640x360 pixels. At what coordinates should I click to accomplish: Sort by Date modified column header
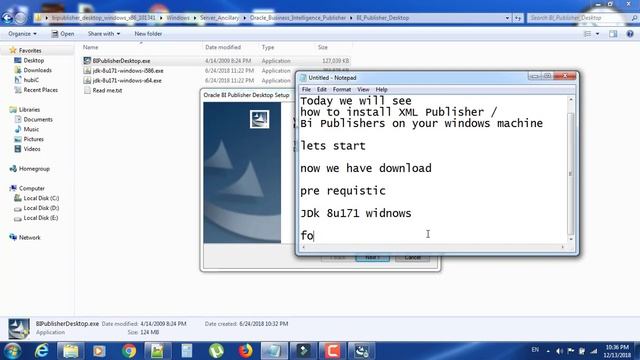pos(223,47)
